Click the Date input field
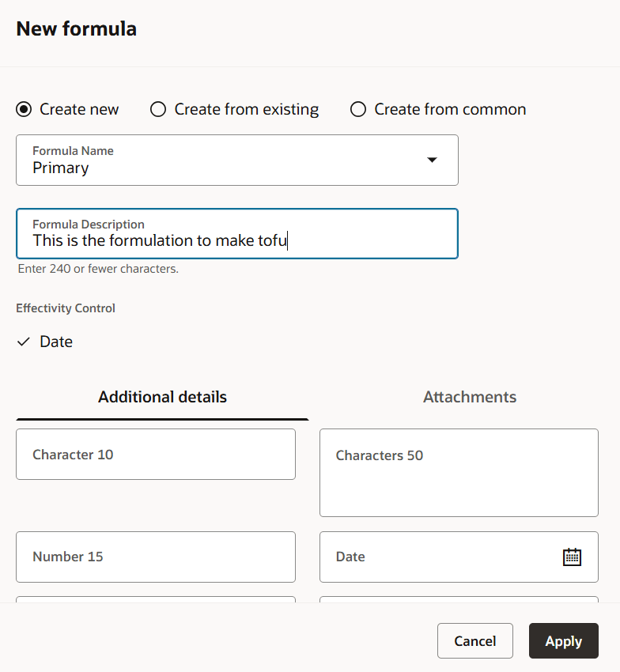The height and width of the screenshot is (672, 620). pyautogui.click(x=443, y=557)
